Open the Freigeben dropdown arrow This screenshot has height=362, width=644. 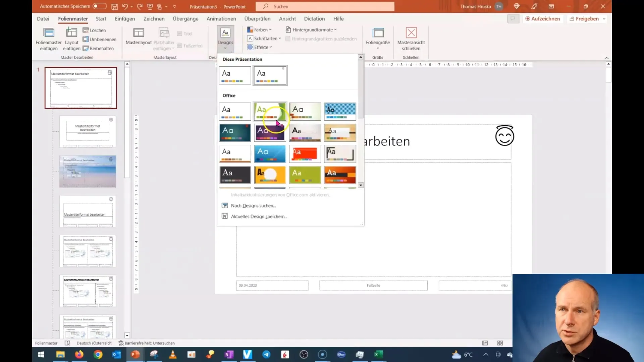604,19
